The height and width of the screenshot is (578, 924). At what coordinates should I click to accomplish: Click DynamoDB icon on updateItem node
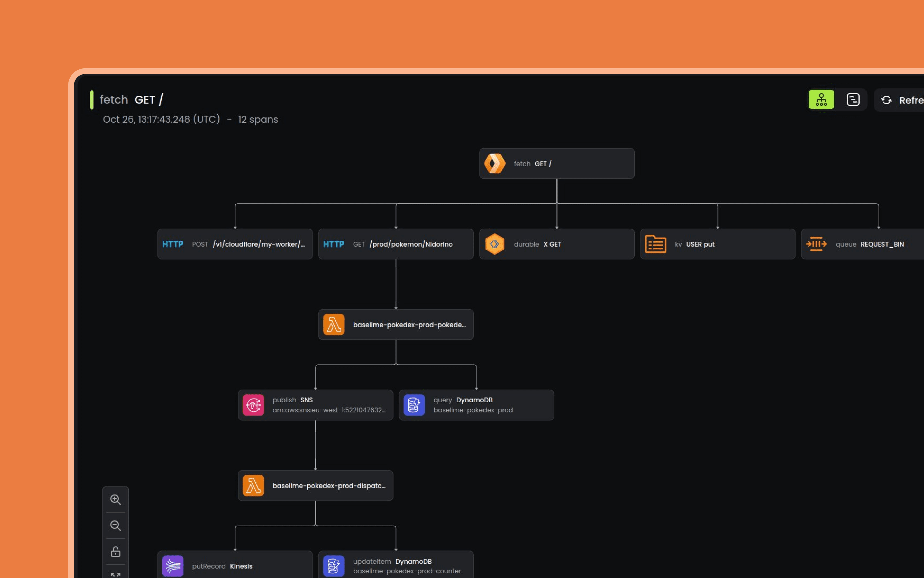(x=333, y=566)
